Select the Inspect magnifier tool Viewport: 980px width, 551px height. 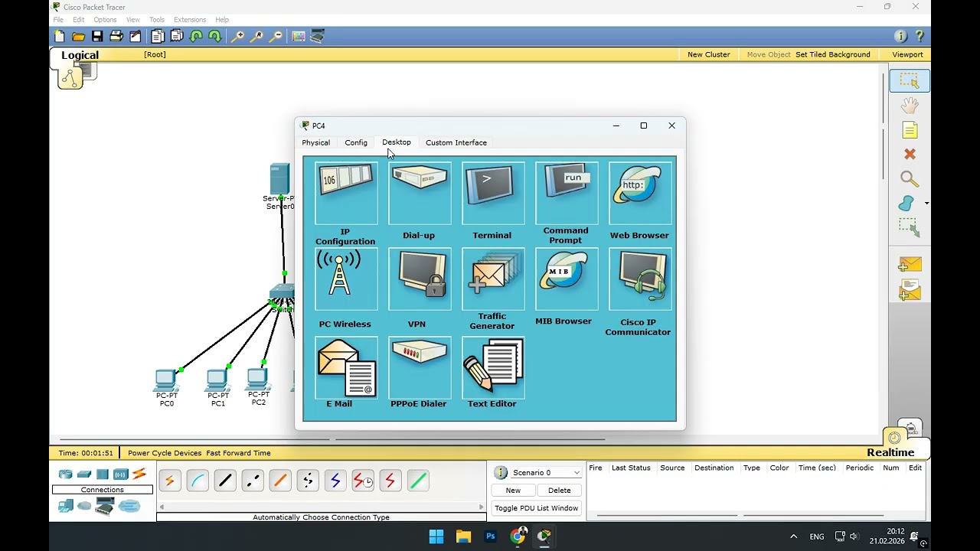[x=910, y=179]
